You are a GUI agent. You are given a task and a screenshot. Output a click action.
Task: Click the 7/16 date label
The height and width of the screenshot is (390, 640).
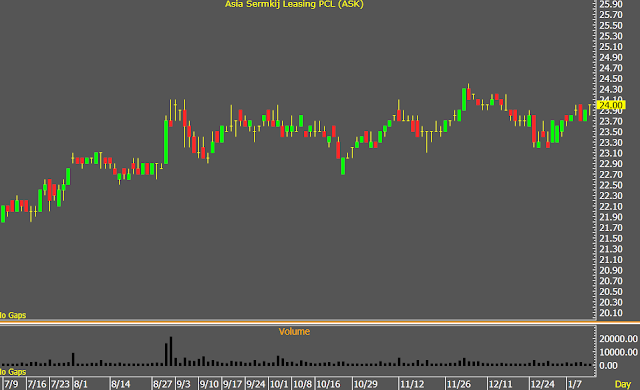37,384
